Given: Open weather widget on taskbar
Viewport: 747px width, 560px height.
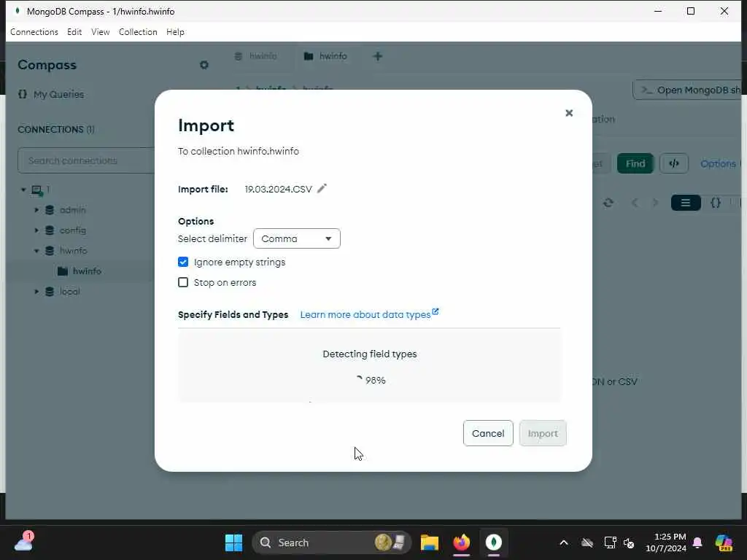Looking at the screenshot, I should (x=24, y=542).
